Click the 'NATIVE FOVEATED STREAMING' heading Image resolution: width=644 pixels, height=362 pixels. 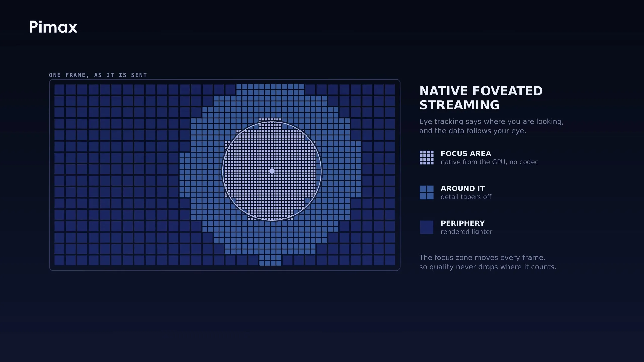(x=481, y=98)
